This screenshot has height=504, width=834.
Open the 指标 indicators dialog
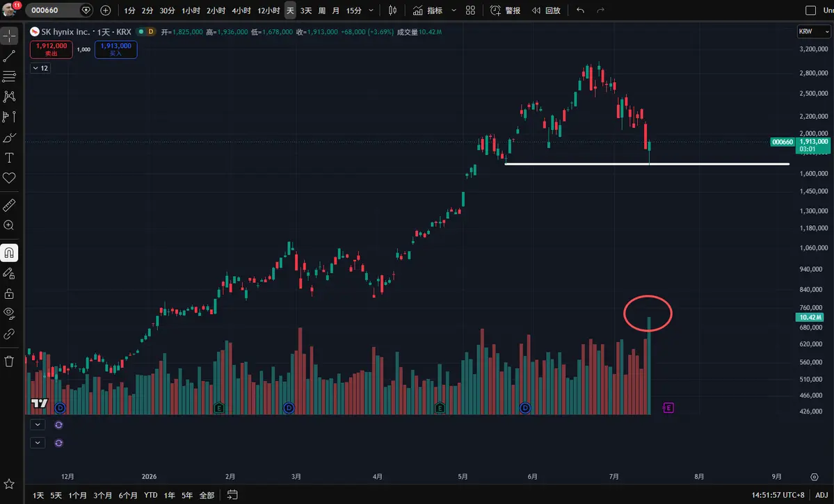(x=428, y=10)
